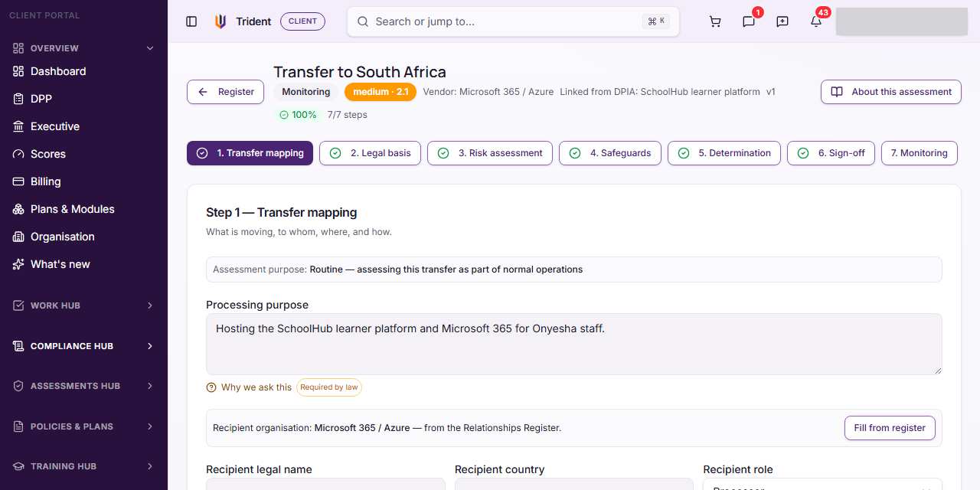The width and height of the screenshot is (980, 490).
Task: Expand the Assessments Hub chevron
Action: tap(150, 386)
